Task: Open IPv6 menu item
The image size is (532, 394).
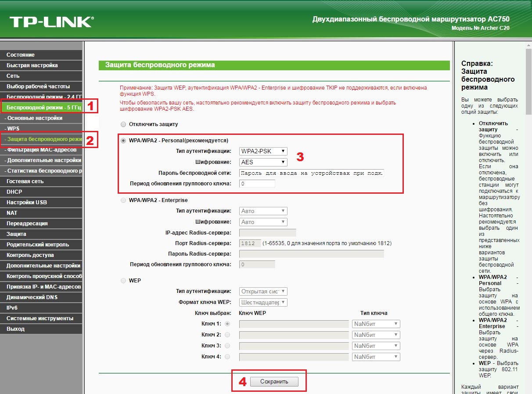Action: point(41,308)
